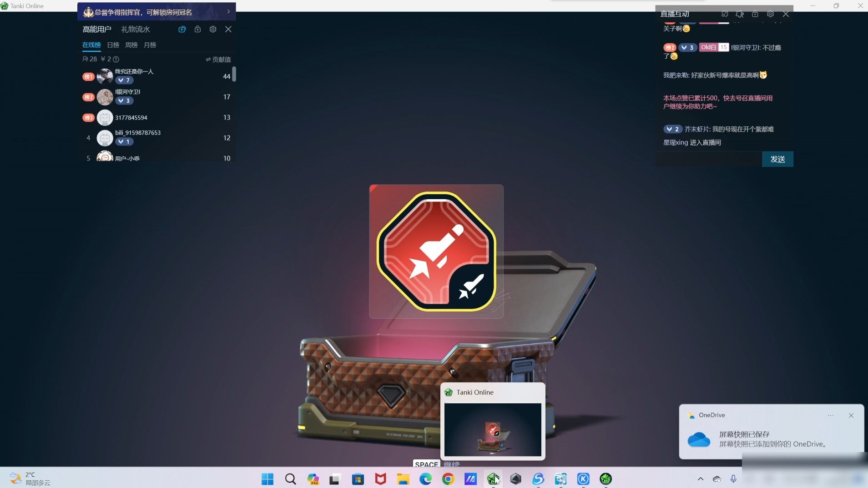Screen dimensions: 868x488
Task: Click the help question mark beside ¥2
Action: pyautogui.click(x=116, y=59)
